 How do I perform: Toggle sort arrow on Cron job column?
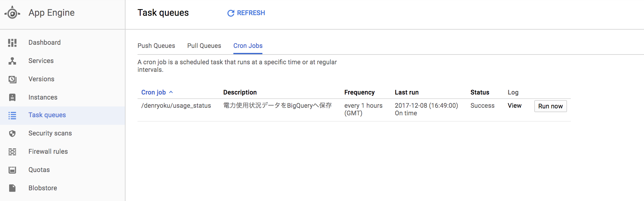pyautogui.click(x=171, y=92)
